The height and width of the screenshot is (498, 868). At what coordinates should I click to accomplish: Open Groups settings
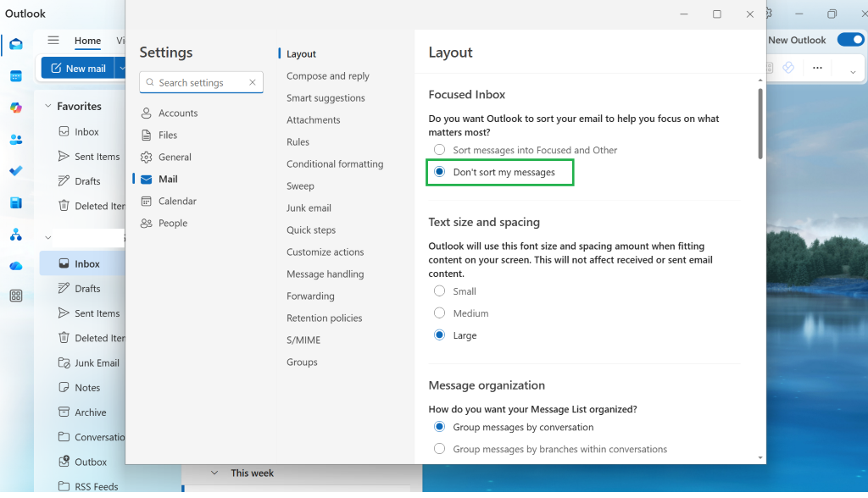pyautogui.click(x=302, y=362)
